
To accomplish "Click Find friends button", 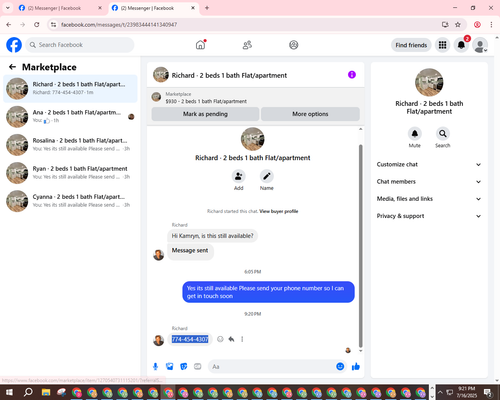I will point(411,45).
